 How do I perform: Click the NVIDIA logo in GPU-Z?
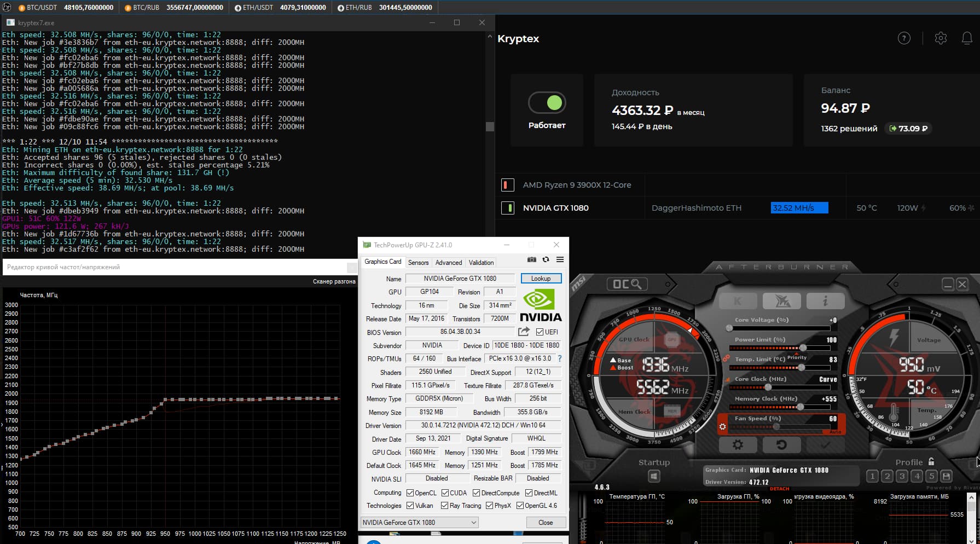tap(541, 305)
